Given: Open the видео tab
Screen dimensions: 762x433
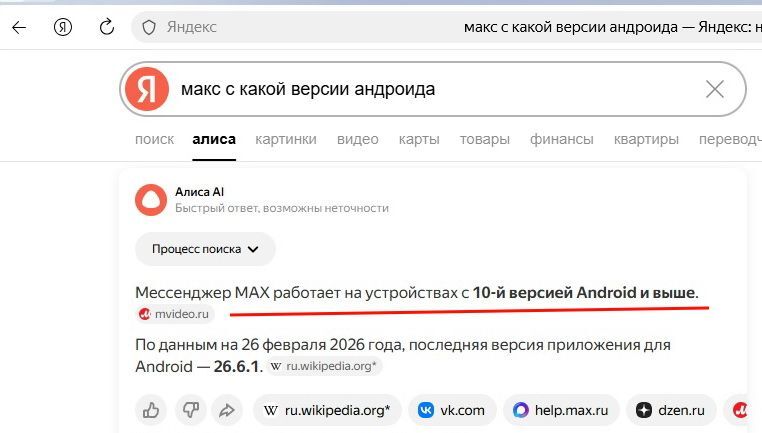Looking at the screenshot, I should point(358,139).
